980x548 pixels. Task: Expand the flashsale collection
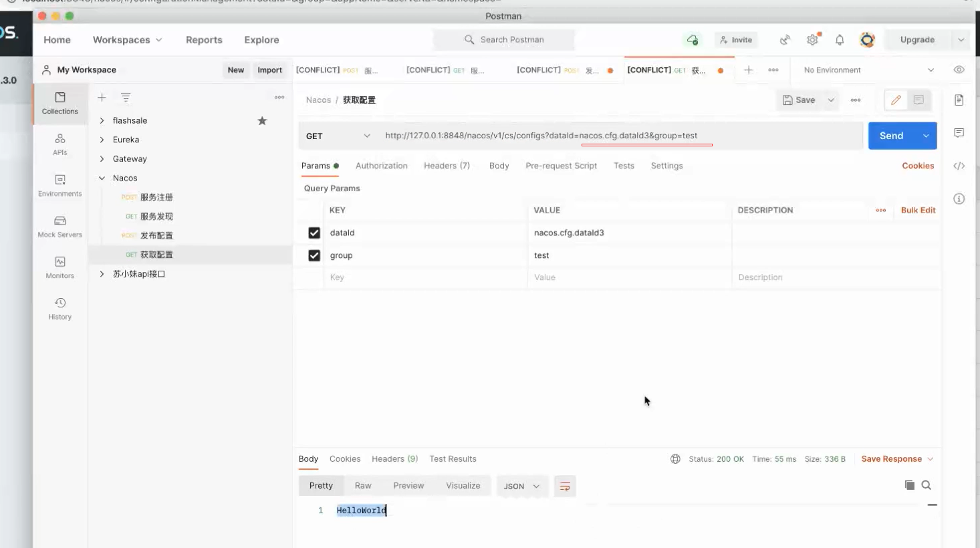pos(102,121)
